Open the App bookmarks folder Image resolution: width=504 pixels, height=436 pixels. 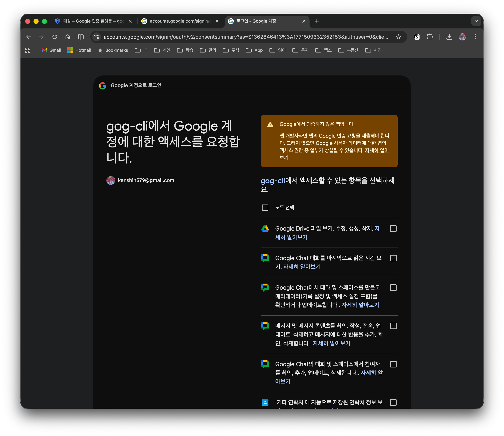pyautogui.click(x=254, y=50)
